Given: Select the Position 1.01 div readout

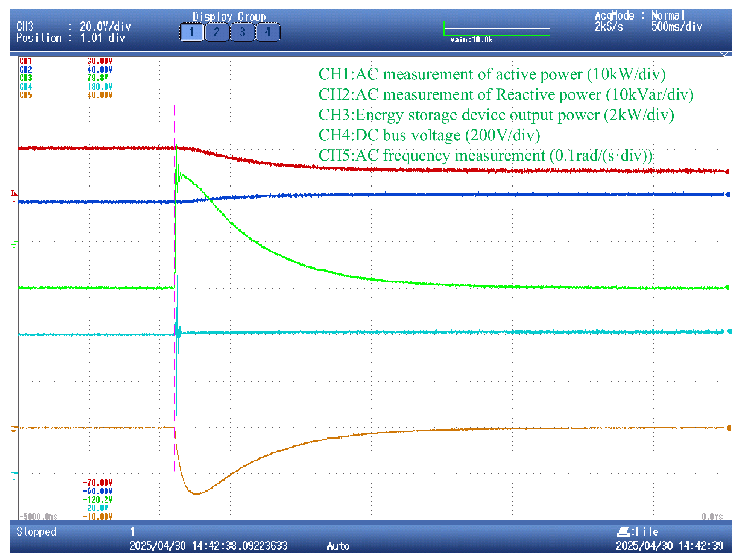Looking at the screenshot, I should tap(71, 38).
